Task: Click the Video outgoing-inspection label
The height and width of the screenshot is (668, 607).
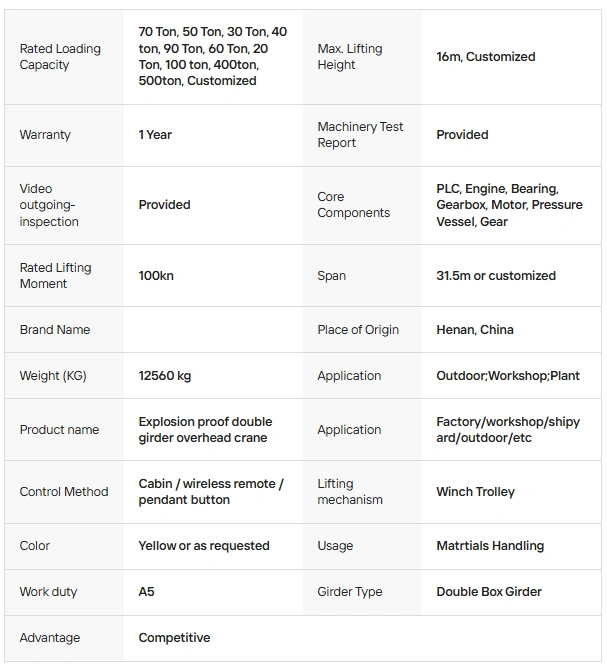Action: pyautogui.click(x=49, y=205)
